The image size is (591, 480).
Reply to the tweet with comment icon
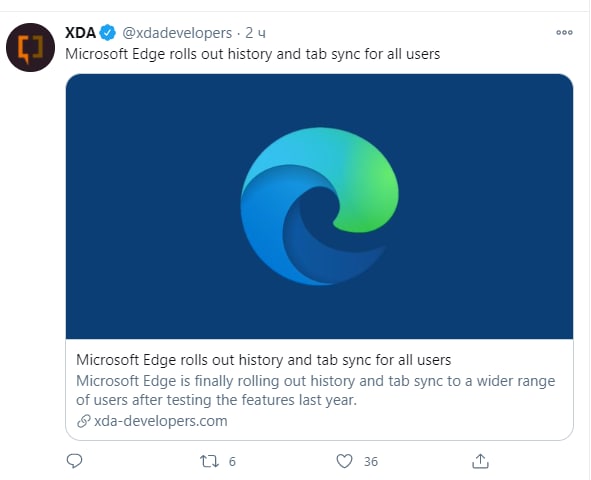tap(75, 461)
